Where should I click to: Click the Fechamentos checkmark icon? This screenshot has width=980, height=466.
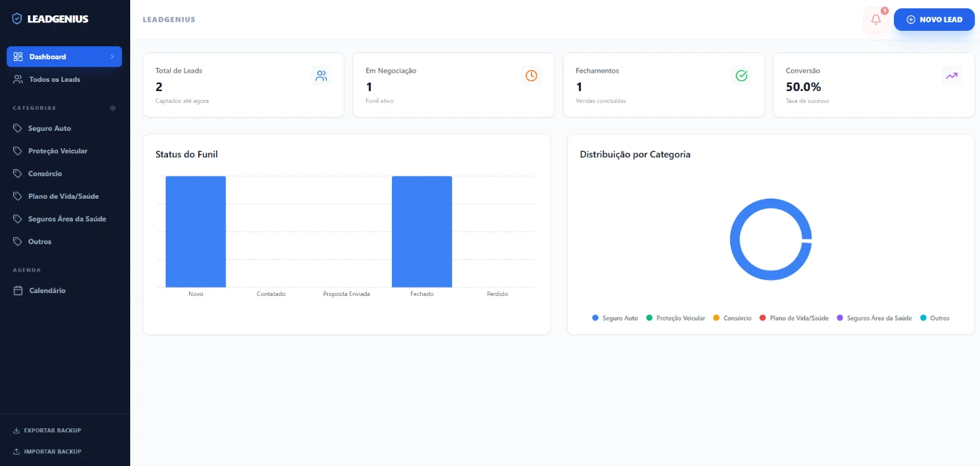click(741, 76)
